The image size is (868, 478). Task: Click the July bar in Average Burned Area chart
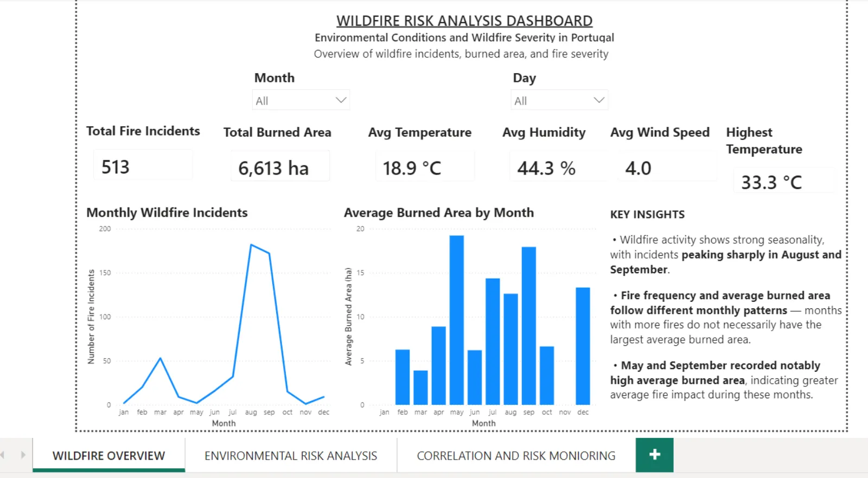click(x=493, y=341)
